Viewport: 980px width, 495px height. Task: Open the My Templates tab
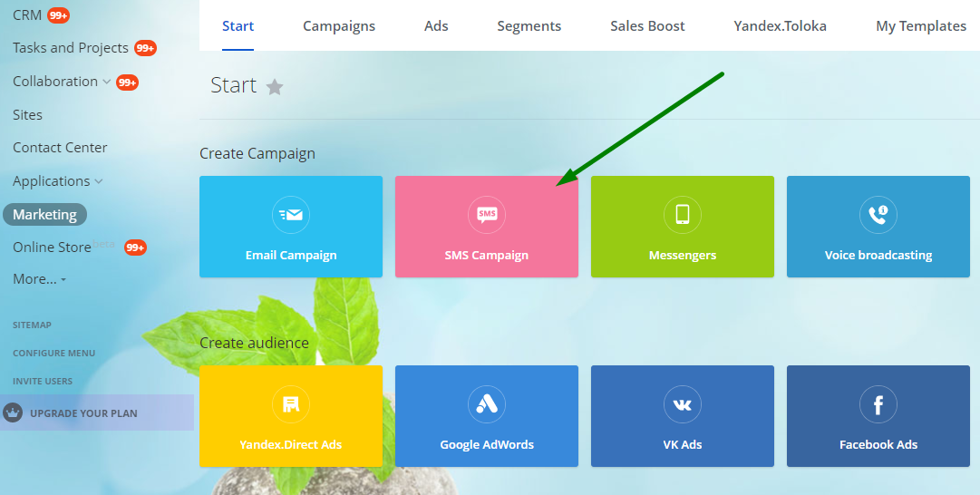tap(921, 26)
